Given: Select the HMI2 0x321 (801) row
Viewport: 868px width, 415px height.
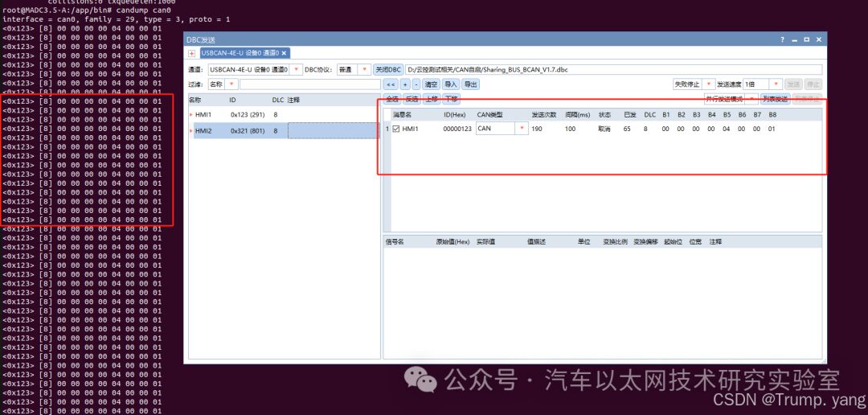Looking at the screenshot, I should click(284, 131).
